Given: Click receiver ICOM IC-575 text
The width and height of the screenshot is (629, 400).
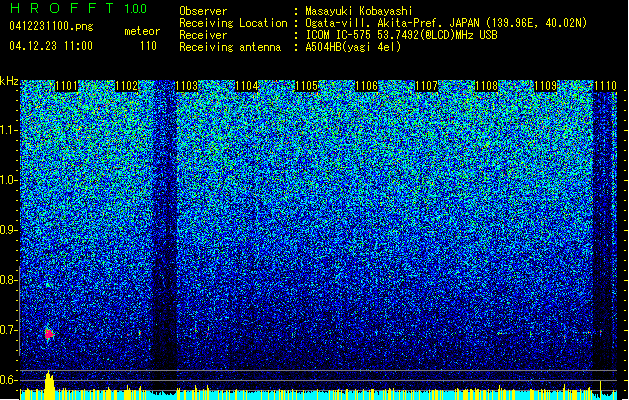Looking at the screenshot, I should [401, 35].
